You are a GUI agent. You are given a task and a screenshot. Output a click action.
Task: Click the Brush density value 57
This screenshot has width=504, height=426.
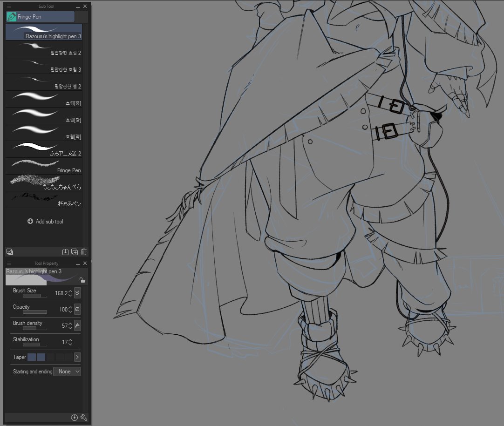65,326
